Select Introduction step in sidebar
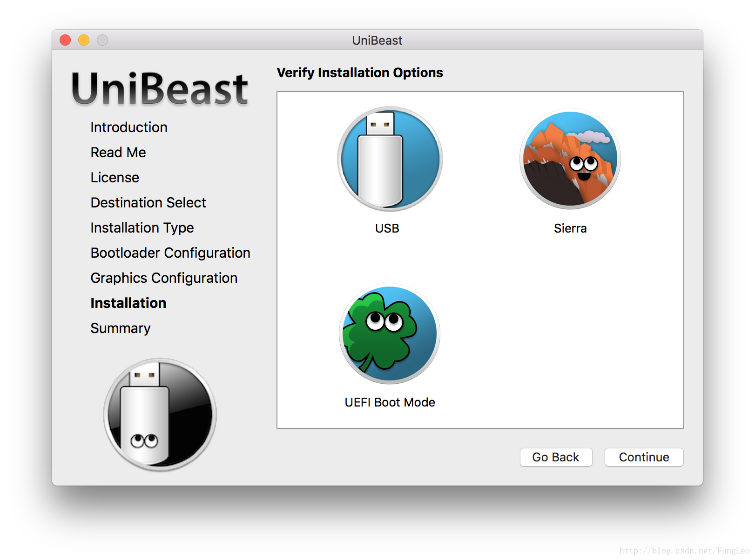This screenshot has width=755, height=560. [129, 127]
